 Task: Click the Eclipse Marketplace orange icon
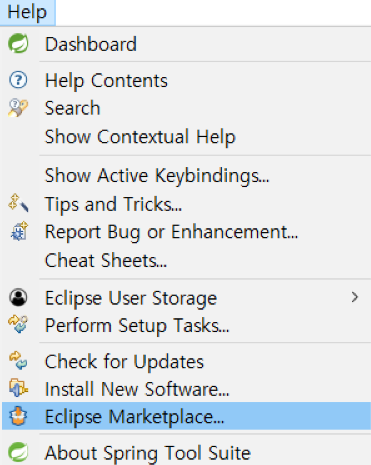(18, 416)
